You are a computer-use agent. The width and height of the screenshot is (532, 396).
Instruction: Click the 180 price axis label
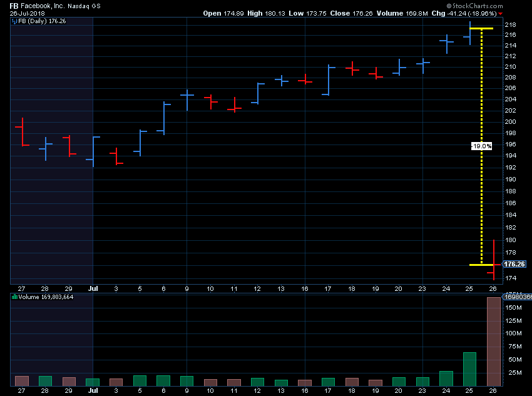(510, 240)
